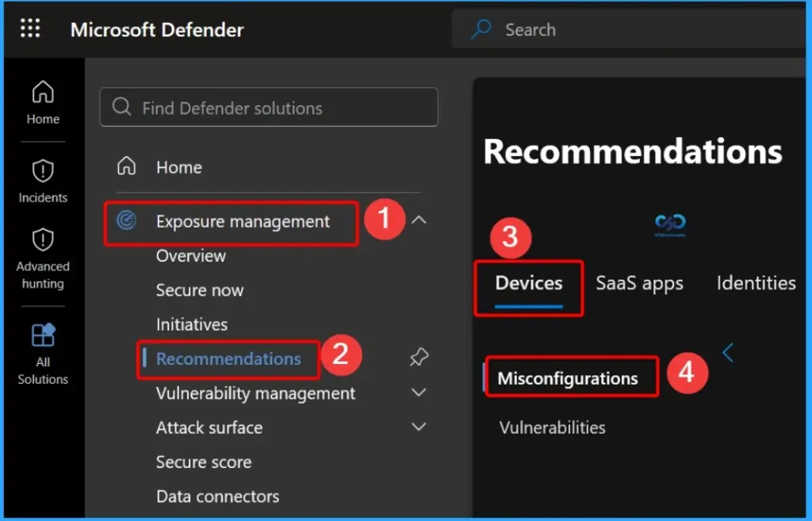
Task: Pin the Recommendations page using the pin icon
Action: [419, 357]
